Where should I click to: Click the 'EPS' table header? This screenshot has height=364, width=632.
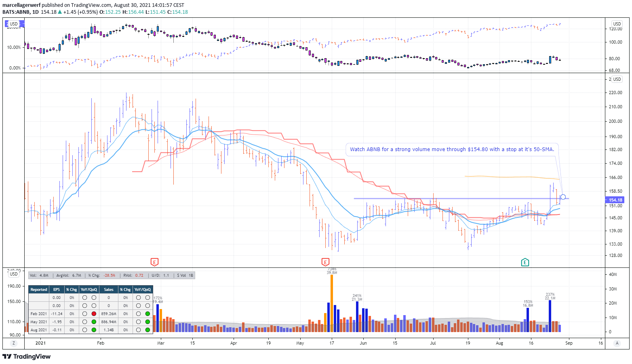click(57, 289)
